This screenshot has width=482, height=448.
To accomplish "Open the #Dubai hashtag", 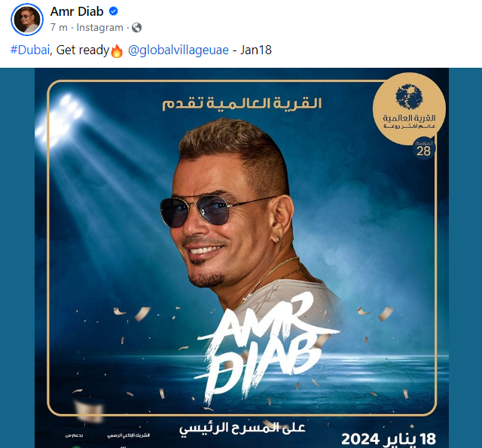I will 30,50.
